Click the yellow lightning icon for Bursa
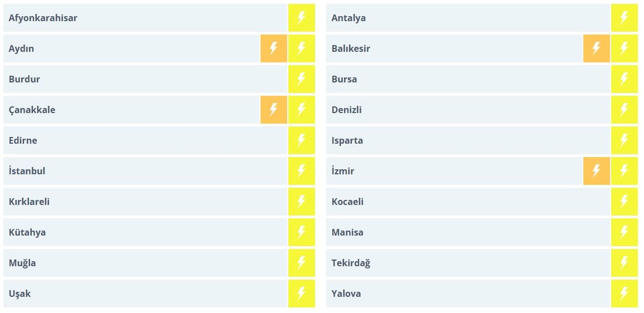This screenshot has height=313, width=644. (624, 79)
